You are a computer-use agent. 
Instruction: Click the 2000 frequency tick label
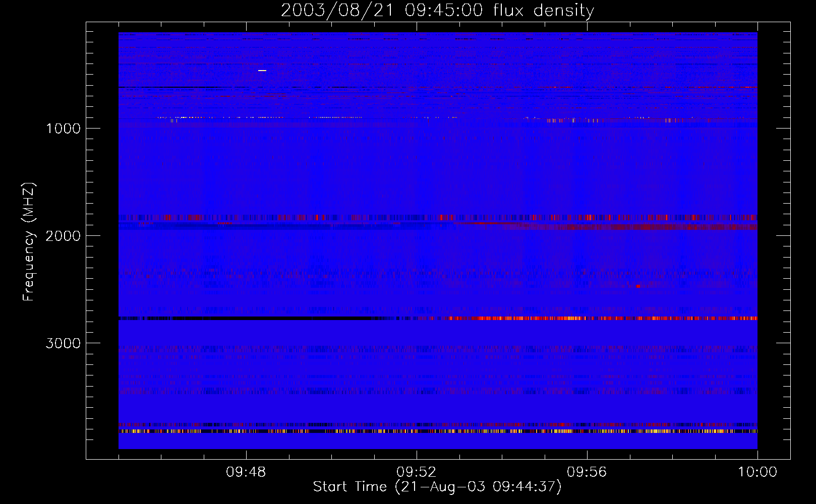tap(63, 236)
